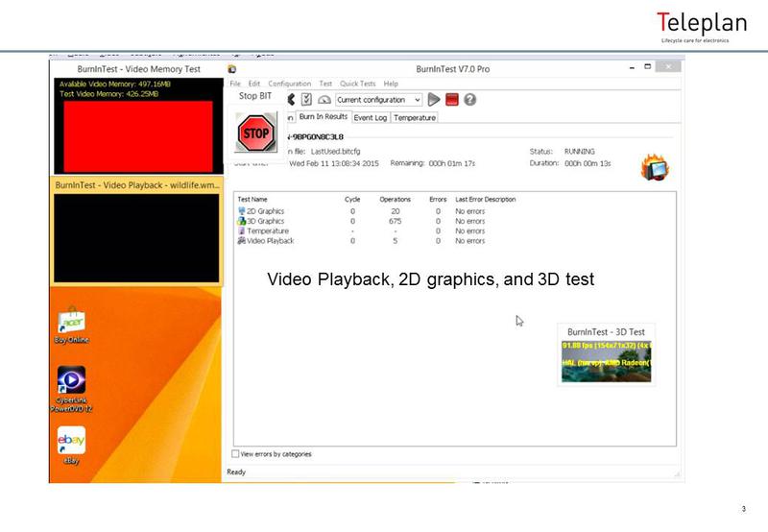Open the Test menu
The width and height of the screenshot is (768, 532).
click(x=325, y=84)
